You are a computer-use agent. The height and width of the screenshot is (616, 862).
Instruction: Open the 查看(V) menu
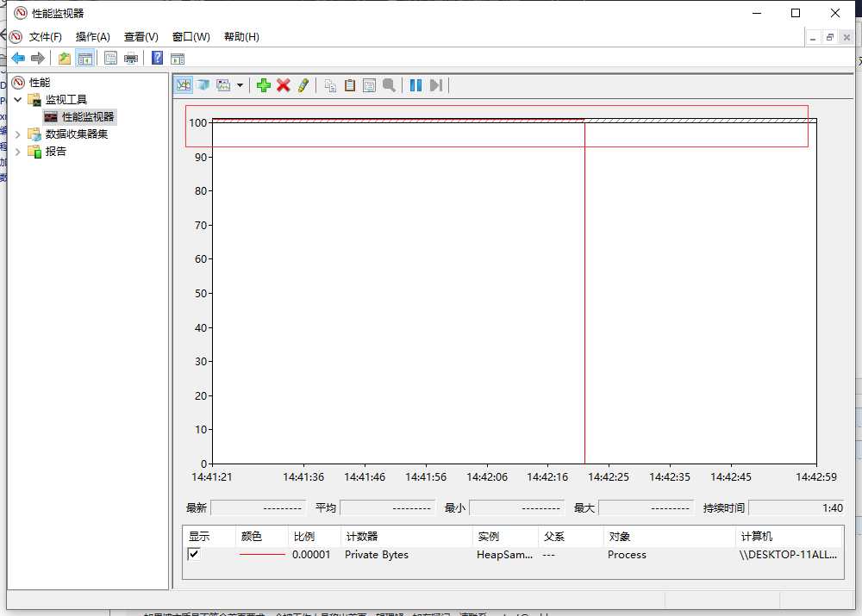coord(141,37)
